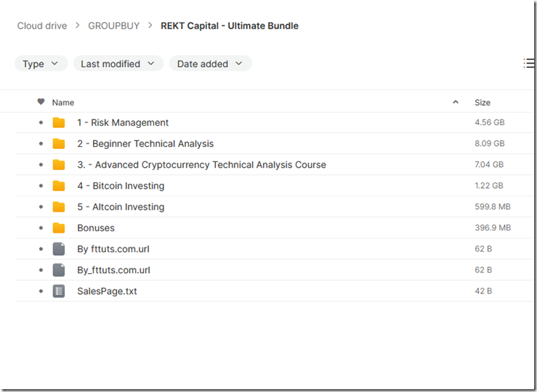Click the 599.8 MB size value

tap(492, 206)
